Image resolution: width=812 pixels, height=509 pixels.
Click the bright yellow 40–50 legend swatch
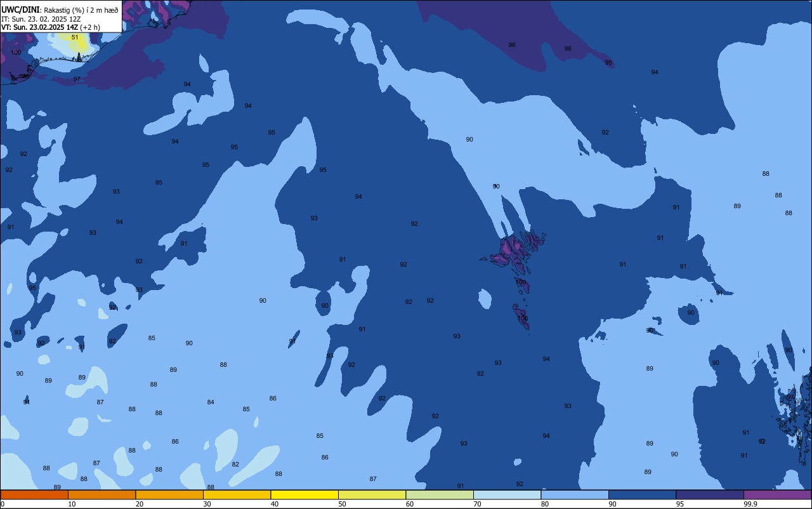[304, 494]
